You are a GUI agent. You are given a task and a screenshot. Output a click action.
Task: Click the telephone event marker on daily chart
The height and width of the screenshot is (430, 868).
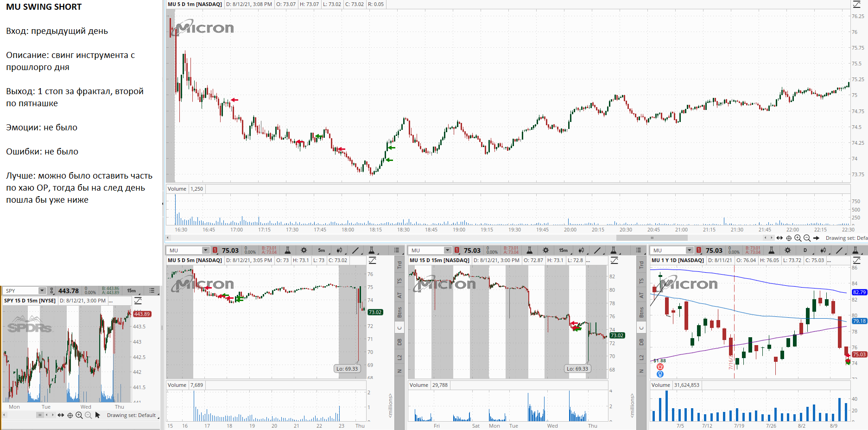coord(660,367)
